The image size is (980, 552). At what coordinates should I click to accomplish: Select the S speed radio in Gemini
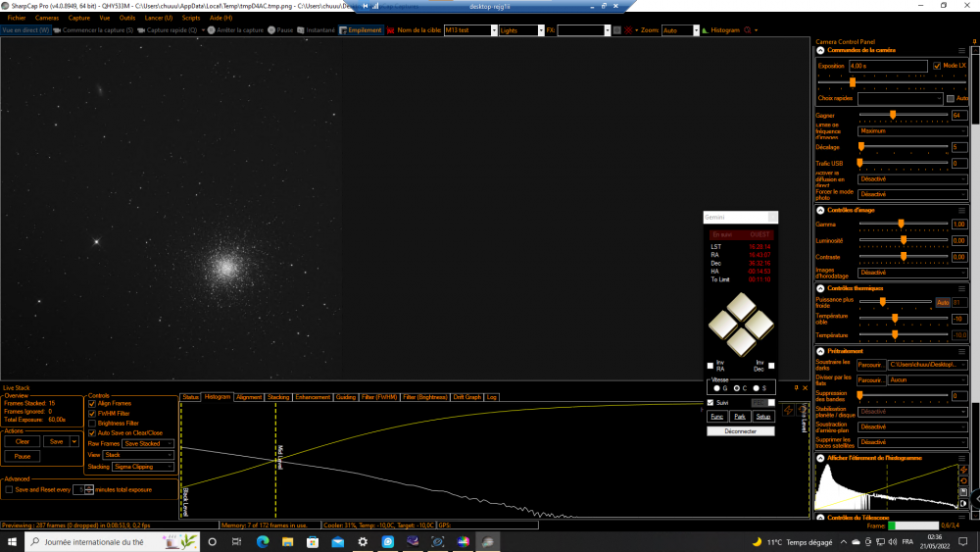click(757, 388)
